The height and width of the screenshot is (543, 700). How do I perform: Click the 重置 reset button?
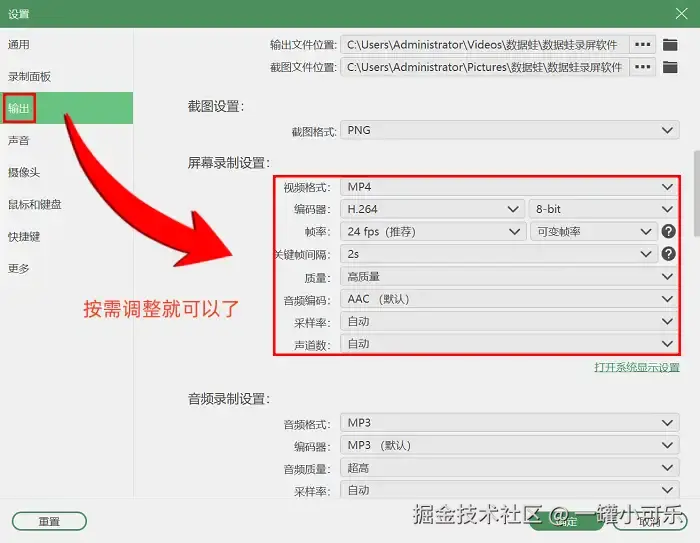click(x=49, y=521)
